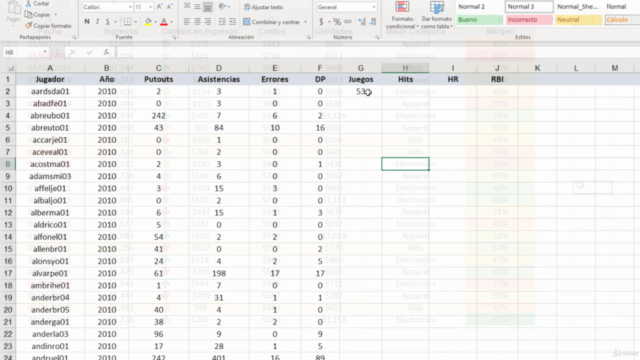
Task: Expand font color dropdown arrow
Action: (171, 22)
